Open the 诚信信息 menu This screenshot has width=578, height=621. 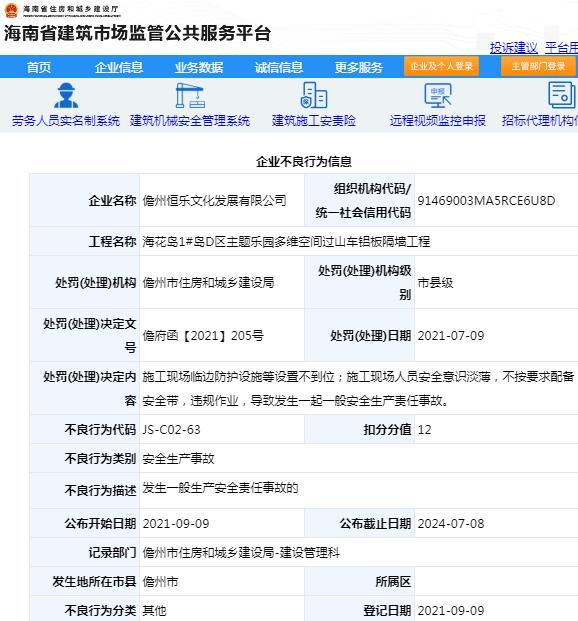click(279, 67)
